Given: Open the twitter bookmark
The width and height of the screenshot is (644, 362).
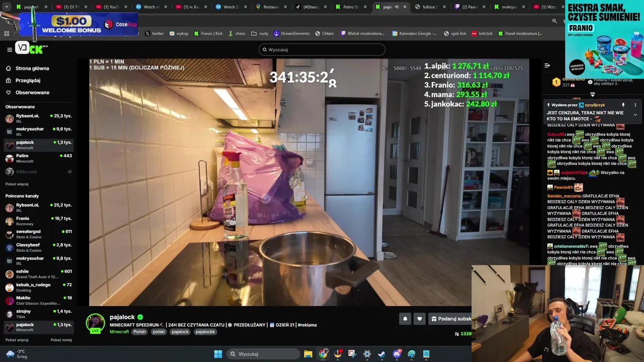Looking at the screenshot, I should click(154, 34).
